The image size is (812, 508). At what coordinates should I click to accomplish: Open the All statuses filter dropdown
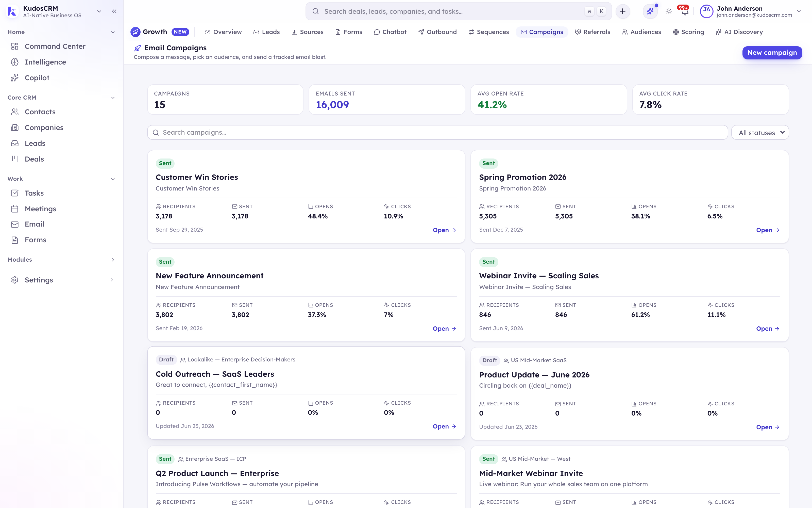[760, 132]
